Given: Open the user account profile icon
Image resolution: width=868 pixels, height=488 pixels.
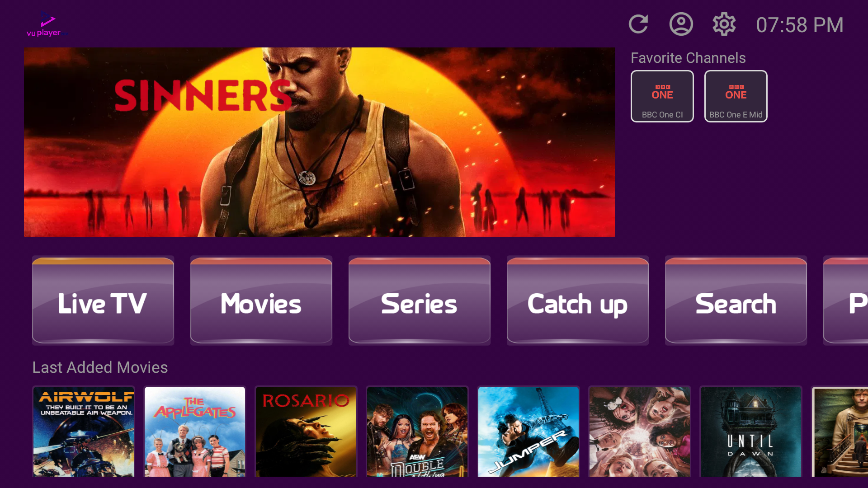Looking at the screenshot, I should point(681,24).
